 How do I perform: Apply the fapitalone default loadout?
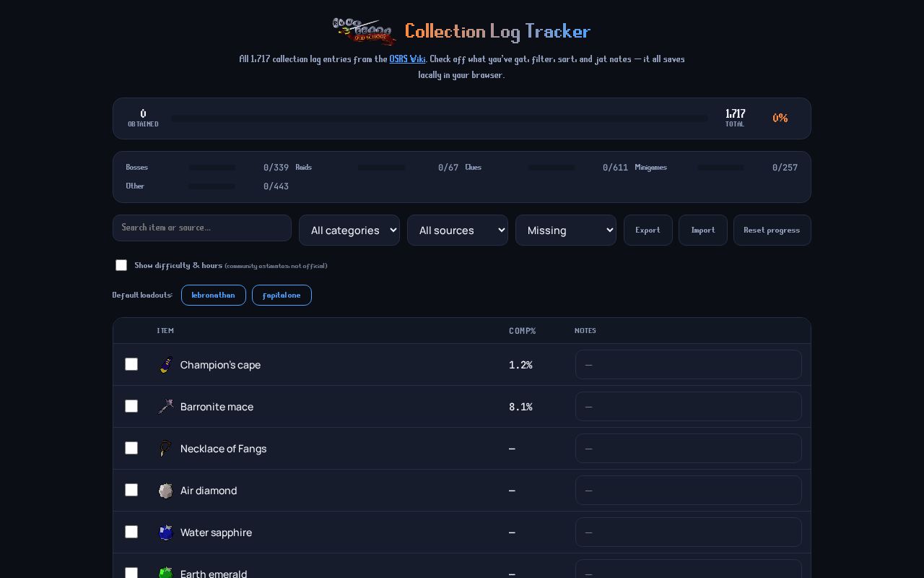(282, 295)
